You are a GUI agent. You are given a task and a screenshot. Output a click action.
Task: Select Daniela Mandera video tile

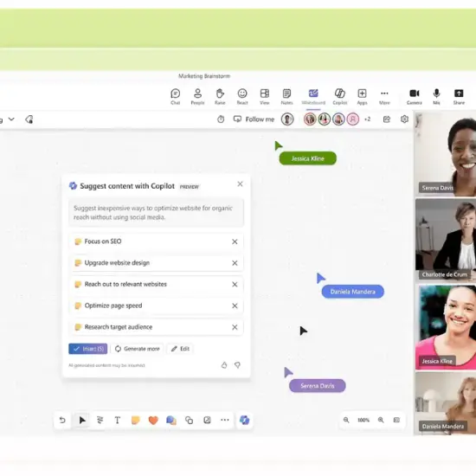[446, 403]
